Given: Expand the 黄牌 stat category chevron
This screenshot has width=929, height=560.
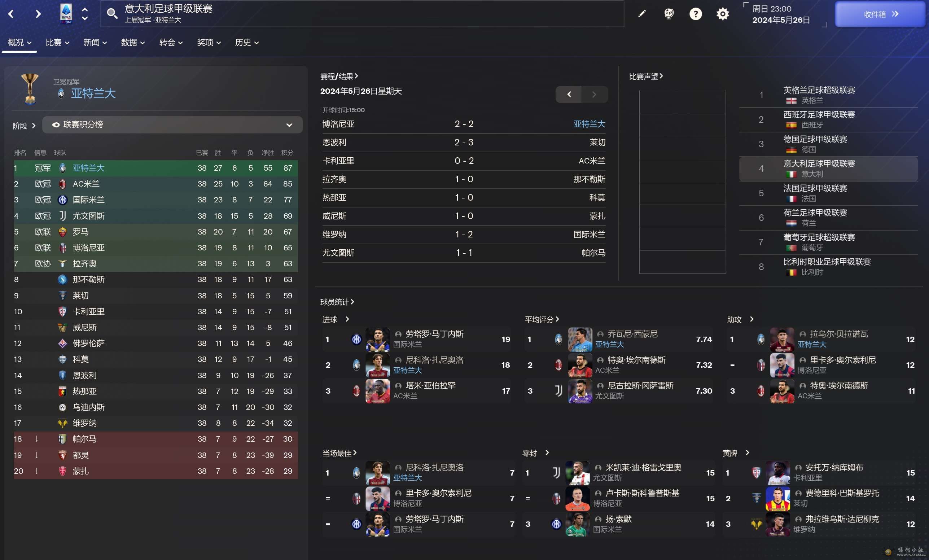Looking at the screenshot, I should pos(747,452).
